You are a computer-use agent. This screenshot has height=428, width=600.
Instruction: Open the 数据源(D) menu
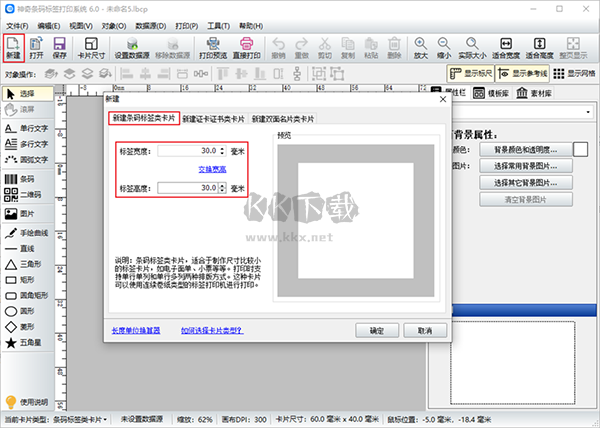151,26
